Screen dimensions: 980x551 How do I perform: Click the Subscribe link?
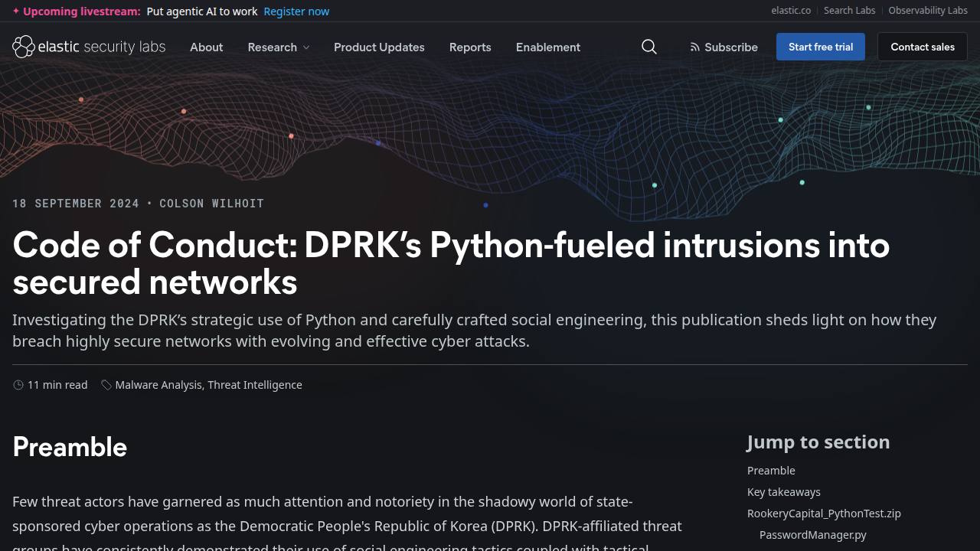(x=724, y=47)
